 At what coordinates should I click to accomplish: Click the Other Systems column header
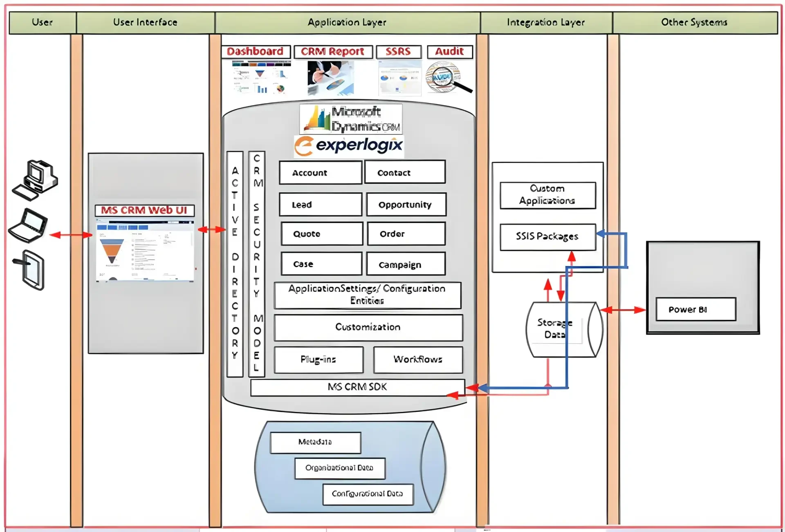coord(695,22)
